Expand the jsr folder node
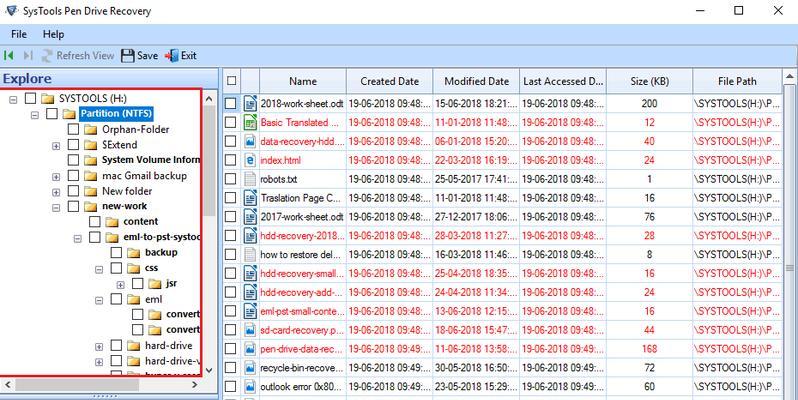 click(120, 284)
